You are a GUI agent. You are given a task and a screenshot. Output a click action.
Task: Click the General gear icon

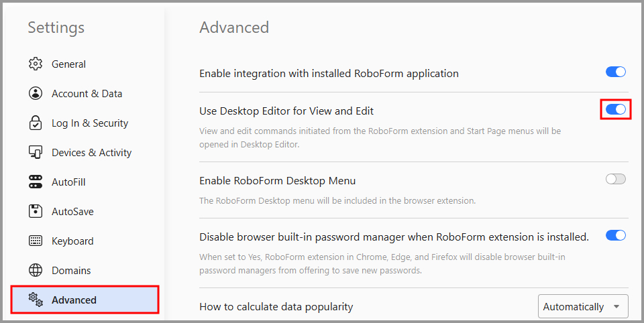[x=36, y=64]
